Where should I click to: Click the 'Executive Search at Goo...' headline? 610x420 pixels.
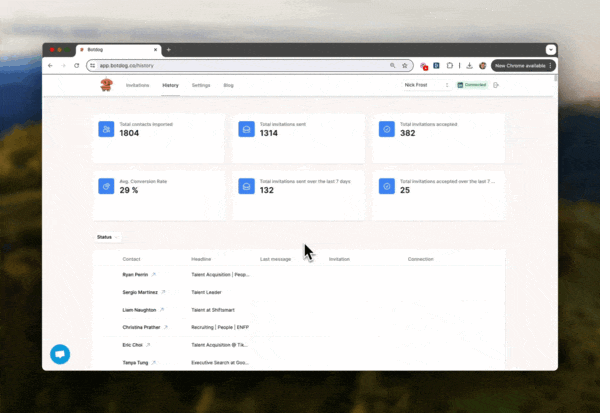tap(220, 363)
